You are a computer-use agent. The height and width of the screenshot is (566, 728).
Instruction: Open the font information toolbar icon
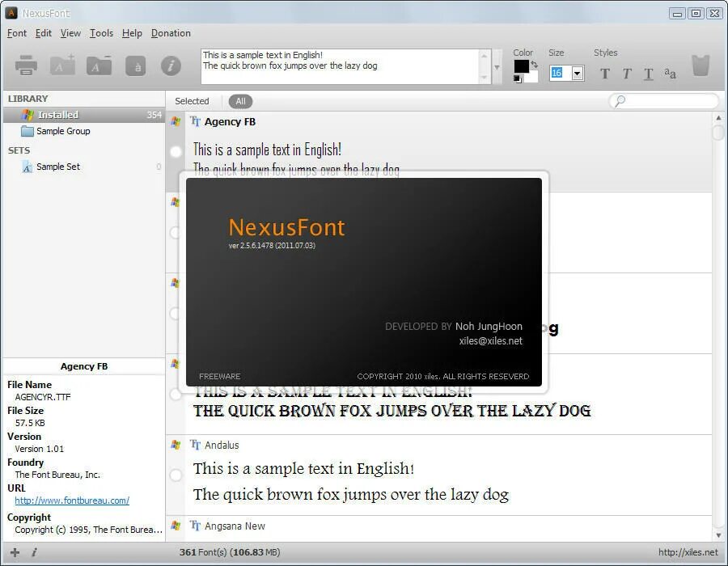[171, 65]
